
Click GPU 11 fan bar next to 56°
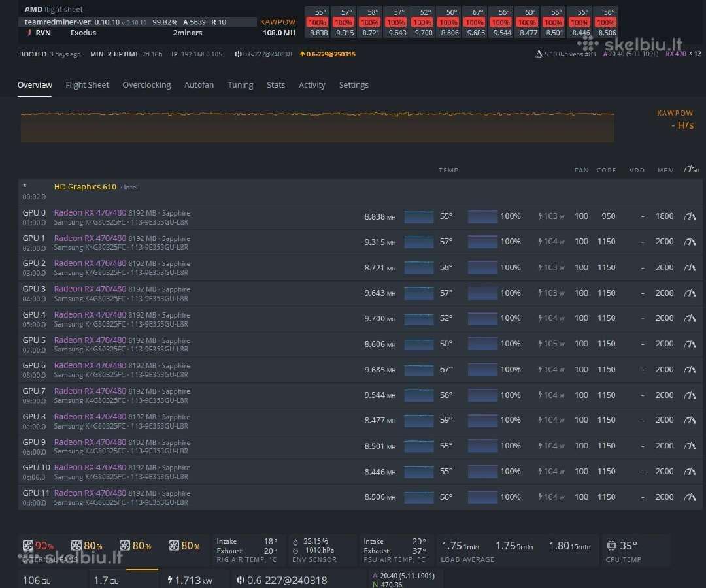pyautogui.click(x=482, y=497)
